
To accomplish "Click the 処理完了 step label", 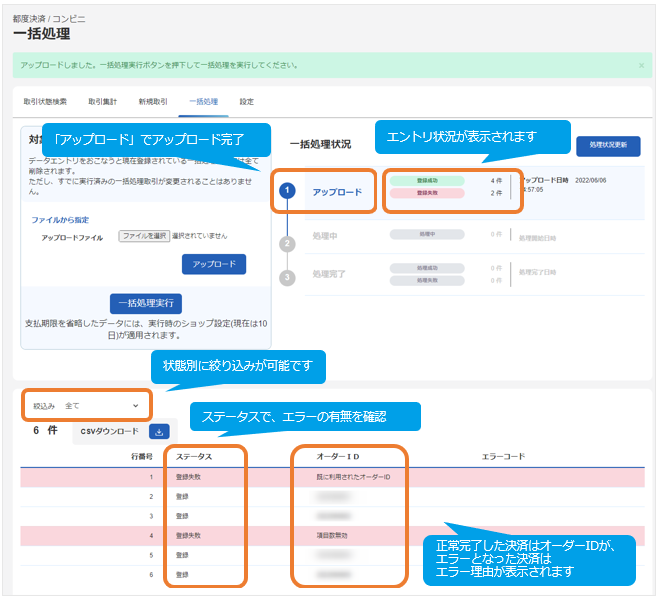I will 329,274.
